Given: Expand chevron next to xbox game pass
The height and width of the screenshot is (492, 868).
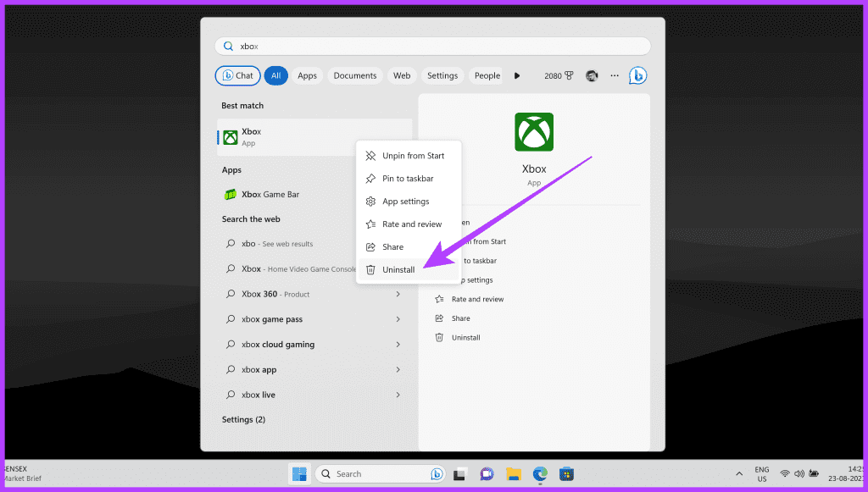Looking at the screenshot, I should pyautogui.click(x=398, y=319).
